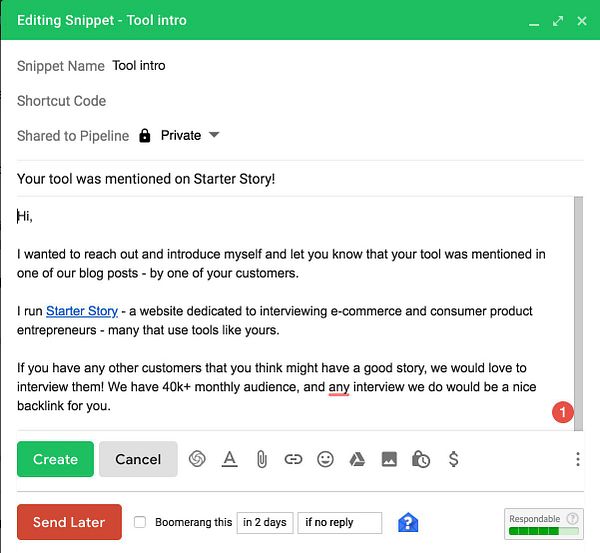The height and width of the screenshot is (553, 600).
Task: Open Boomerang help house icon
Action: (407, 522)
